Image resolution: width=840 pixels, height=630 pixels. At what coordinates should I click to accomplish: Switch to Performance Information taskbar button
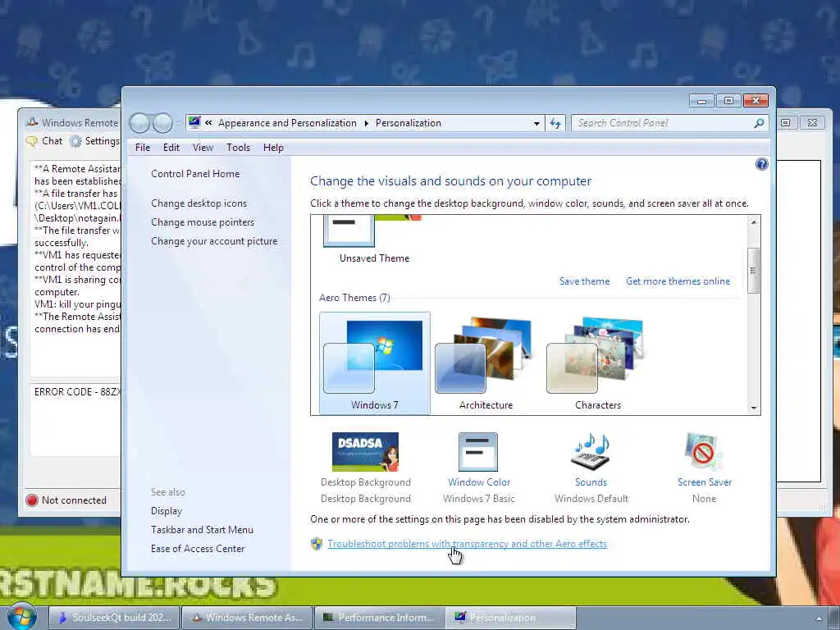[x=379, y=618]
